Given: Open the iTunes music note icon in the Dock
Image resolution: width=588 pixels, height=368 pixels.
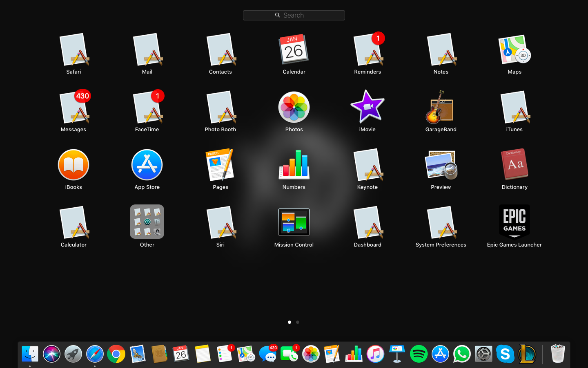Looking at the screenshot, I should pyautogui.click(x=375, y=354).
